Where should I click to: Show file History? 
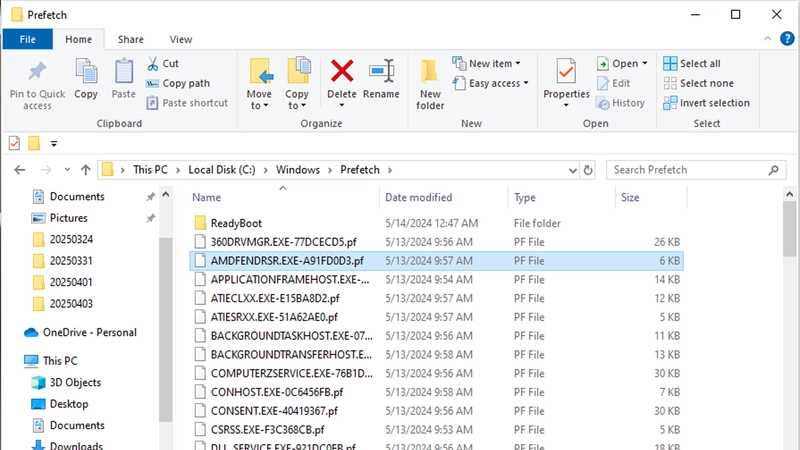pyautogui.click(x=620, y=103)
